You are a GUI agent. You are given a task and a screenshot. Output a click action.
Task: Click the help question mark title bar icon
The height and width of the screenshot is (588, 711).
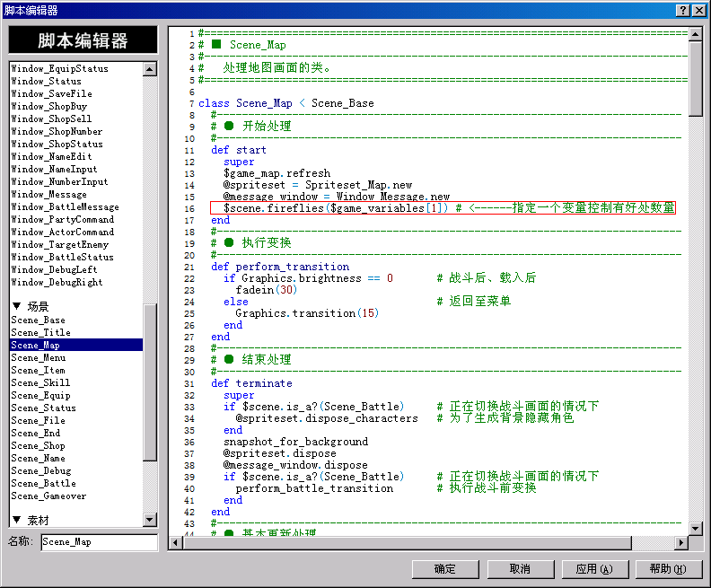coord(683,10)
